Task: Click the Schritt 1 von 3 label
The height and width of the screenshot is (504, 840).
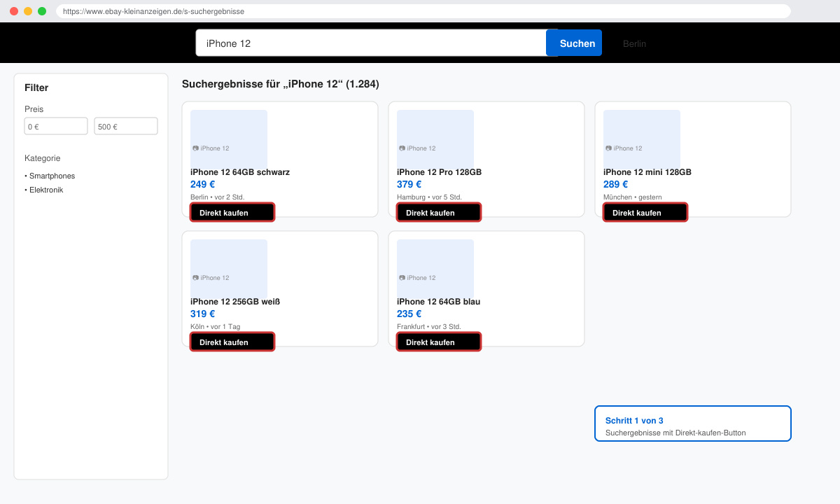Action: (634, 421)
